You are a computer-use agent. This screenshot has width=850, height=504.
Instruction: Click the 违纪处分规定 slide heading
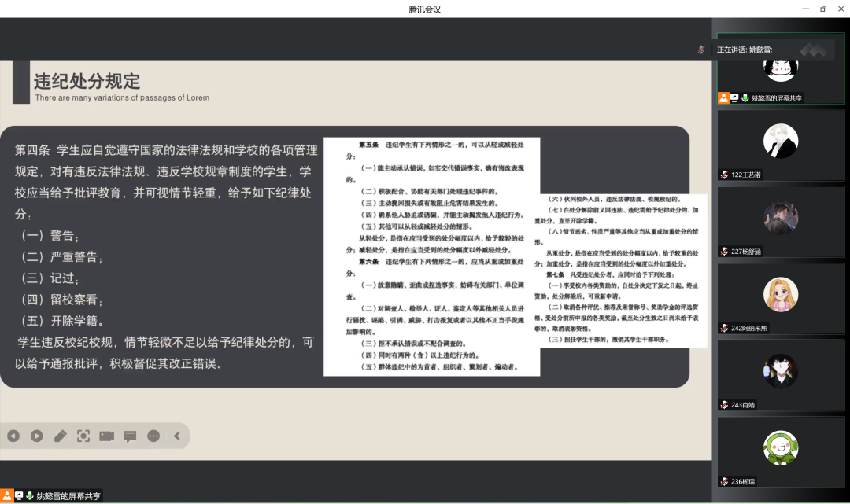(x=87, y=81)
